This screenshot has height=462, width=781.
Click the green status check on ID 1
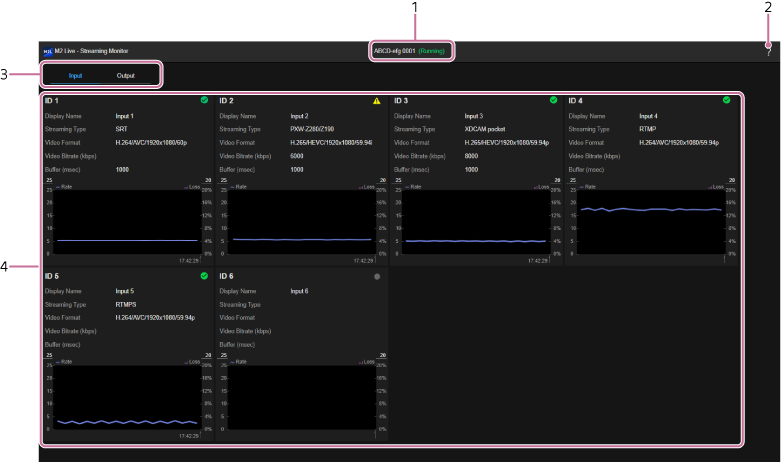(x=204, y=100)
